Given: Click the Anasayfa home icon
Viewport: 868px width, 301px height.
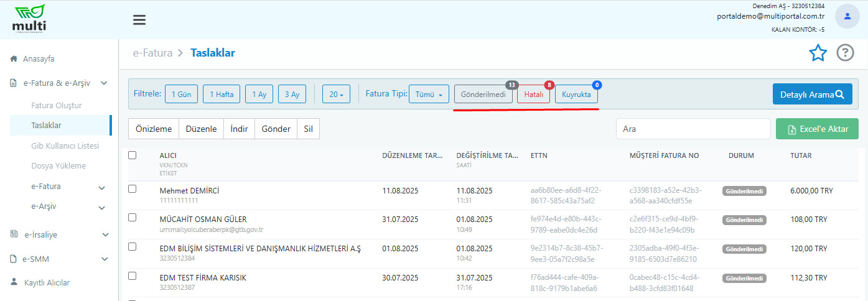Looking at the screenshot, I should pos(14,59).
